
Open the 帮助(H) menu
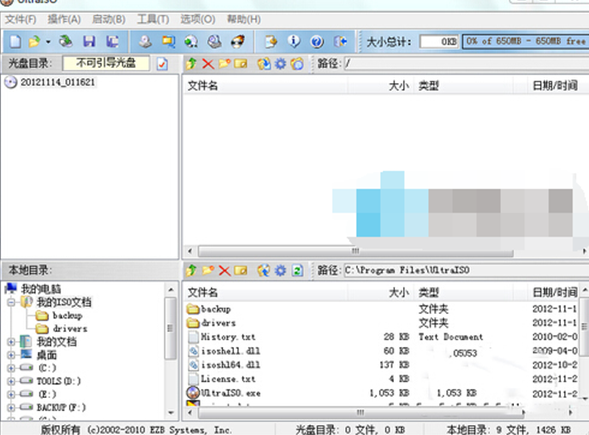pyautogui.click(x=244, y=19)
